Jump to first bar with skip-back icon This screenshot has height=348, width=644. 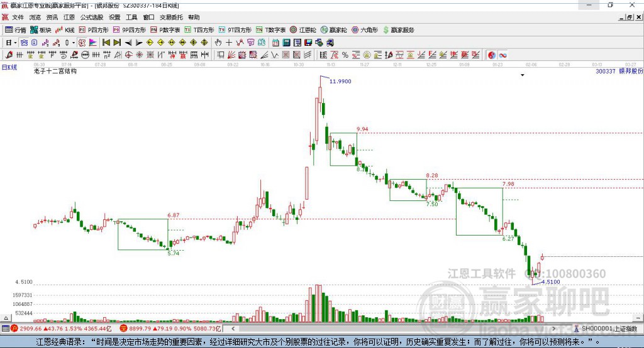pyautogui.click(x=106, y=42)
